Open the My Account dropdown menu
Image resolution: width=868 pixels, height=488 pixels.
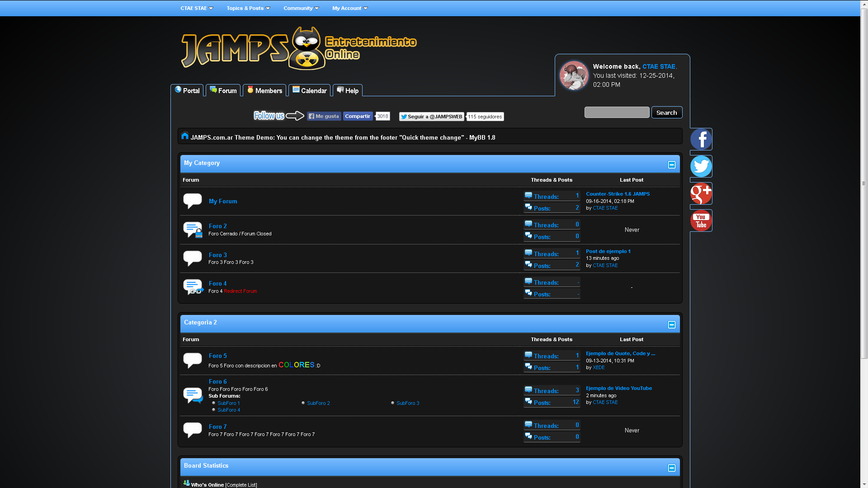click(x=350, y=8)
